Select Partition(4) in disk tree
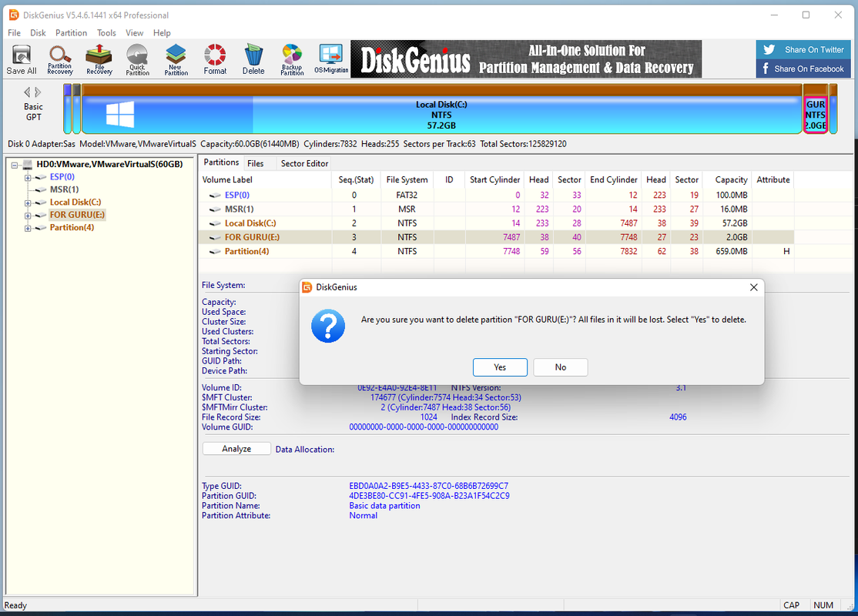Screen dimensions: 858x616 pyautogui.click(x=72, y=227)
